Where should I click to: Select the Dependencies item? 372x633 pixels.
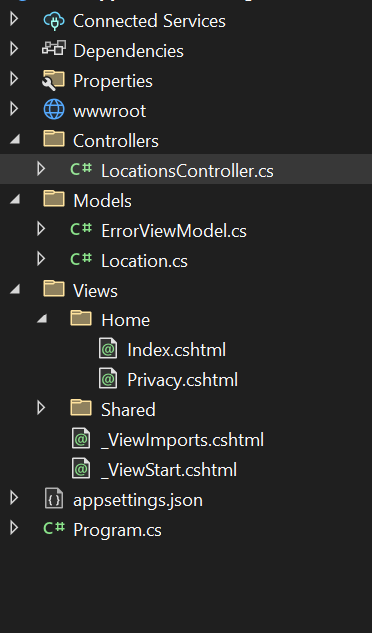click(x=128, y=51)
